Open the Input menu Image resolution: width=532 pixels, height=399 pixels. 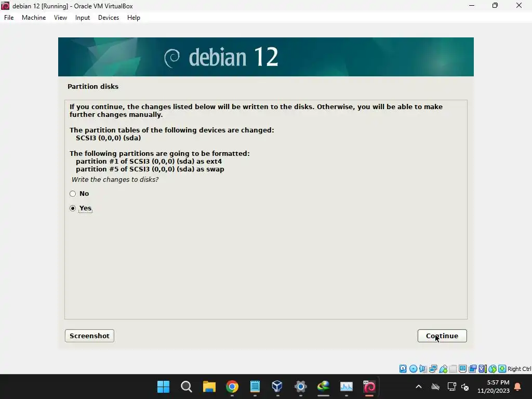83,18
